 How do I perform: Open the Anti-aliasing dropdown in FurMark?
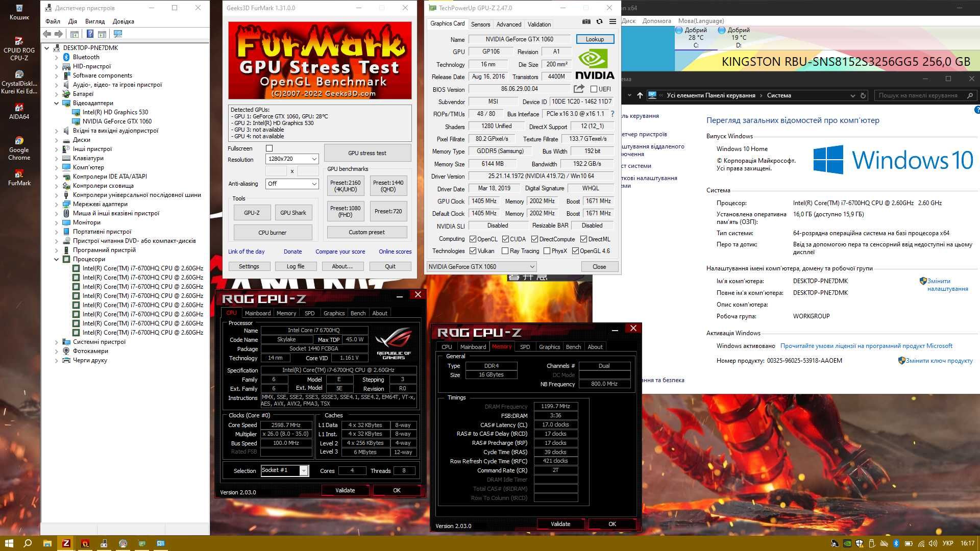(292, 184)
